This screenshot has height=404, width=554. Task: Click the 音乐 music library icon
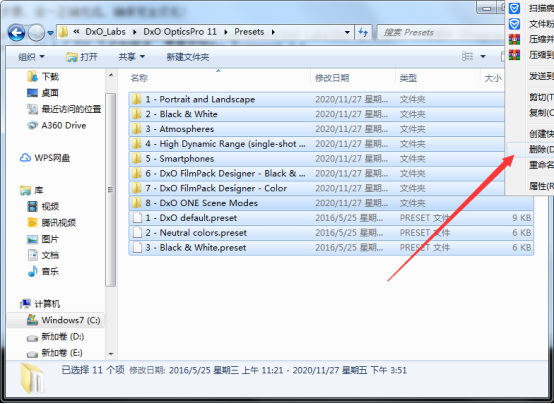pos(33,271)
